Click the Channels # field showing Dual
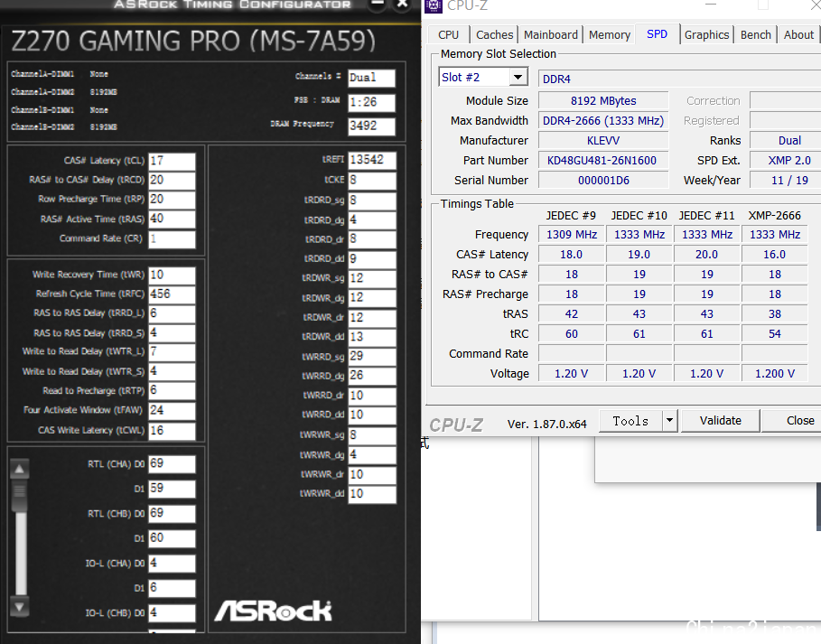821x644 pixels. tap(372, 78)
